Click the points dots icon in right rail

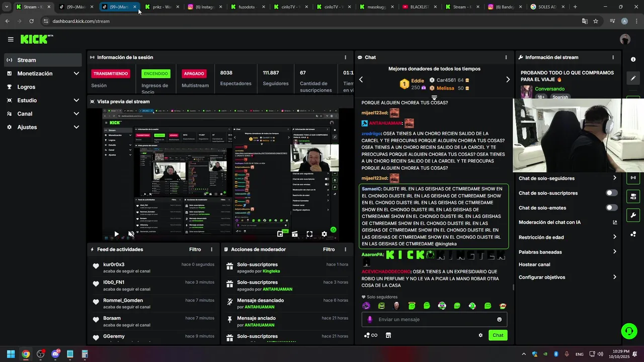click(x=633, y=234)
